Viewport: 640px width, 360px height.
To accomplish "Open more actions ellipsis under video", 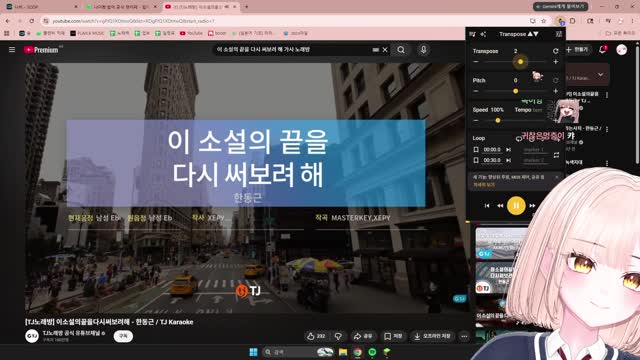I will tap(464, 336).
